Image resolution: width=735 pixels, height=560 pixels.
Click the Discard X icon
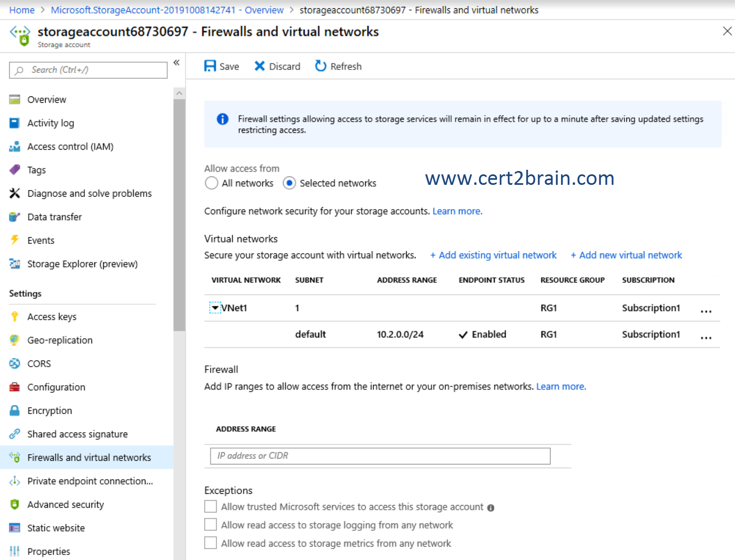tap(260, 66)
